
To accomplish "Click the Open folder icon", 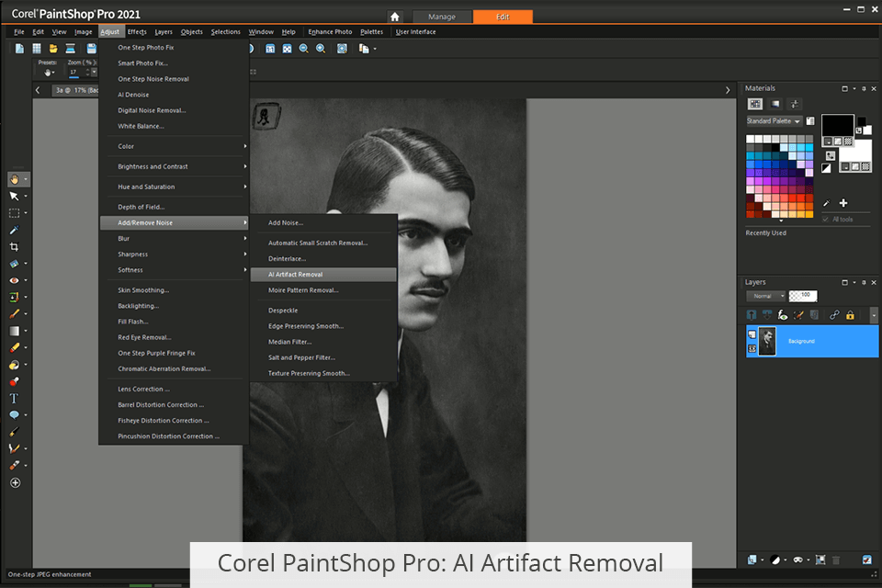I will 53,49.
